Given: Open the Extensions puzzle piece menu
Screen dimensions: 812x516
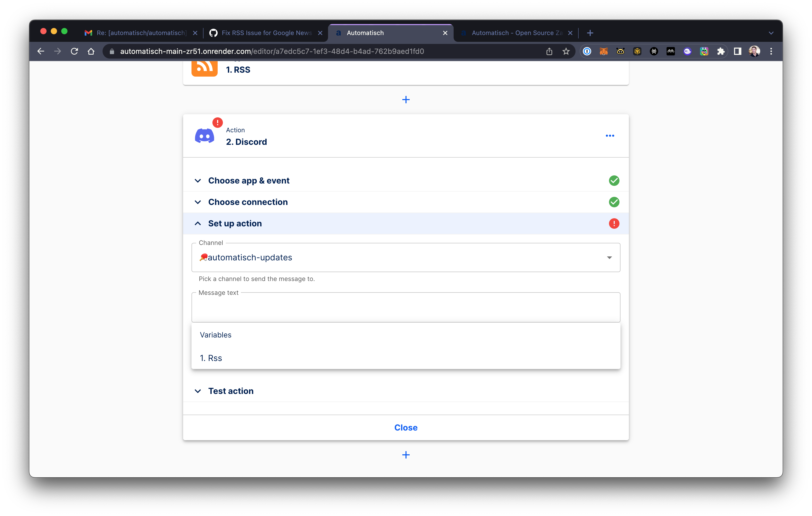Looking at the screenshot, I should (x=721, y=51).
